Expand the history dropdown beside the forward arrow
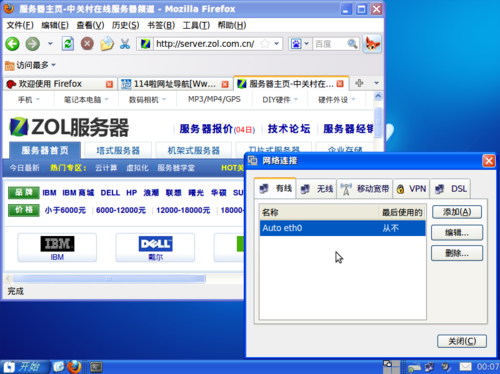 (x=50, y=44)
